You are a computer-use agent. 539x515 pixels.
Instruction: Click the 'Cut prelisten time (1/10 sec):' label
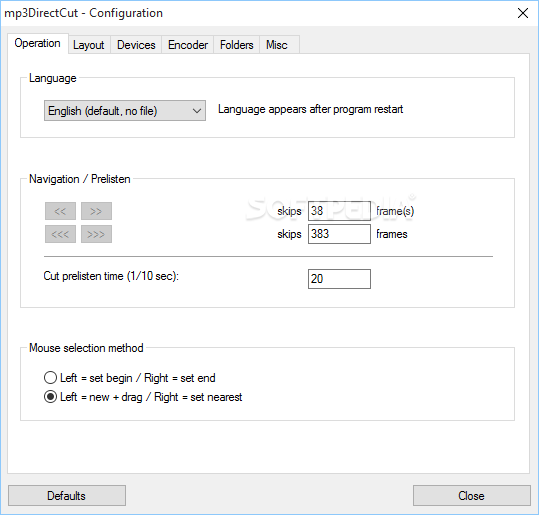[x=111, y=276]
